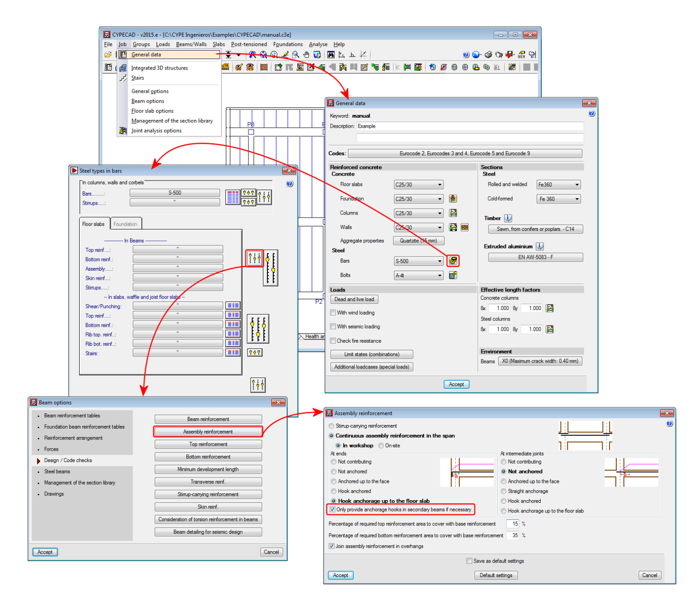
Task: Select the On-site radio button
Action: [381, 445]
